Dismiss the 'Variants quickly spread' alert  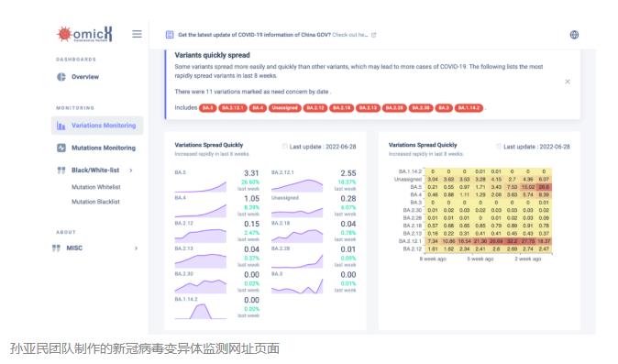coord(568,82)
